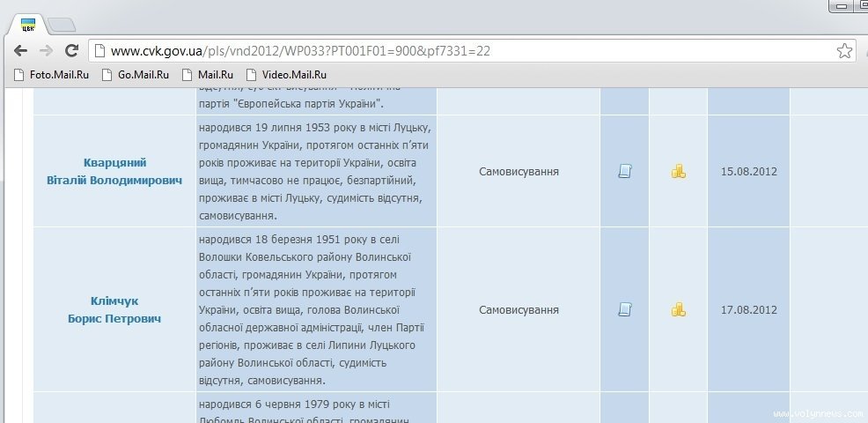The height and width of the screenshot is (423, 868).
Task: Open a new tab
Action: [61, 24]
